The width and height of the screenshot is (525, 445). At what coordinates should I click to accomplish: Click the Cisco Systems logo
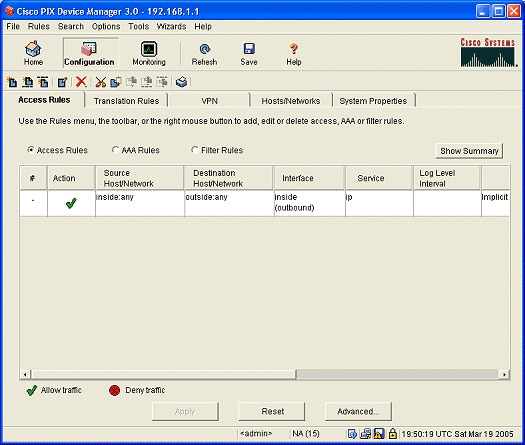[488, 52]
